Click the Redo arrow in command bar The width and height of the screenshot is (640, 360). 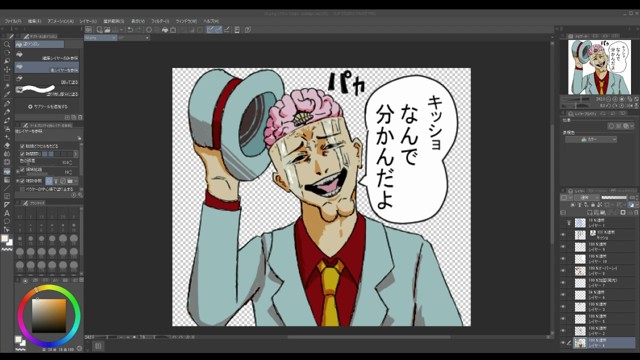coord(138,30)
